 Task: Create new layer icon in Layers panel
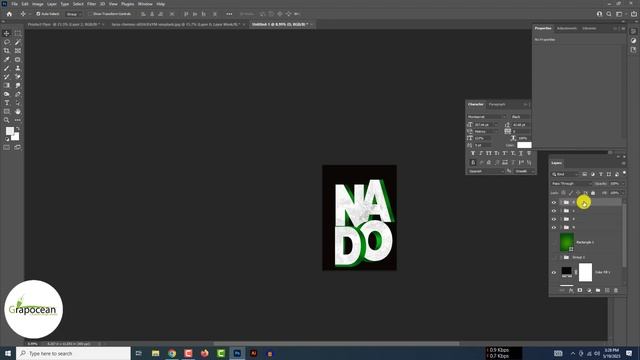[x=607, y=290]
